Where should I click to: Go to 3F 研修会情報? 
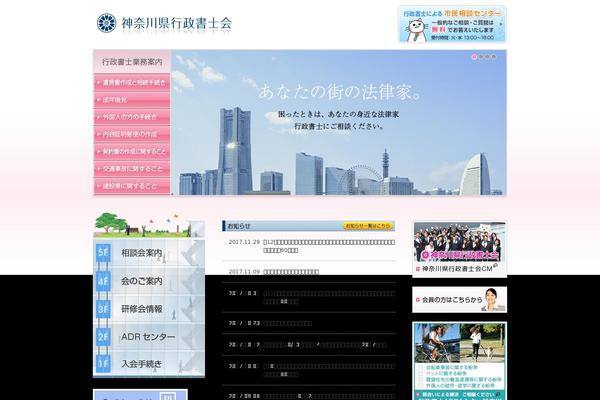click(149, 309)
